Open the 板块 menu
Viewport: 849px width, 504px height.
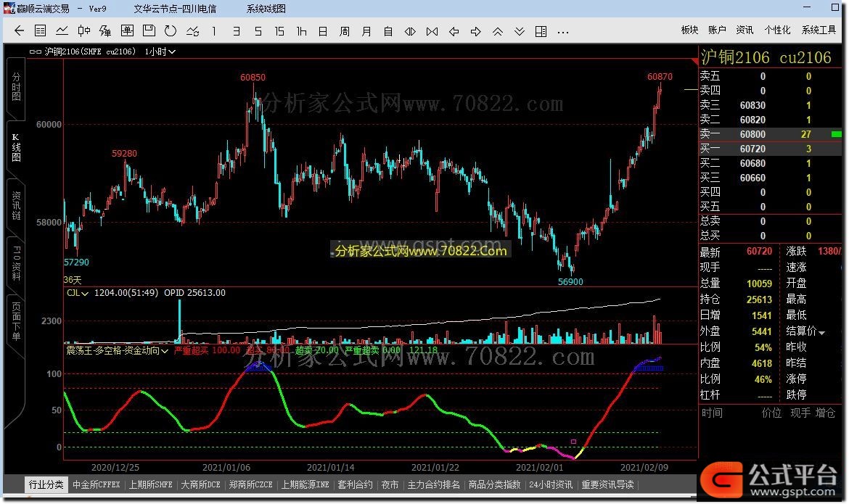click(689, 30)
